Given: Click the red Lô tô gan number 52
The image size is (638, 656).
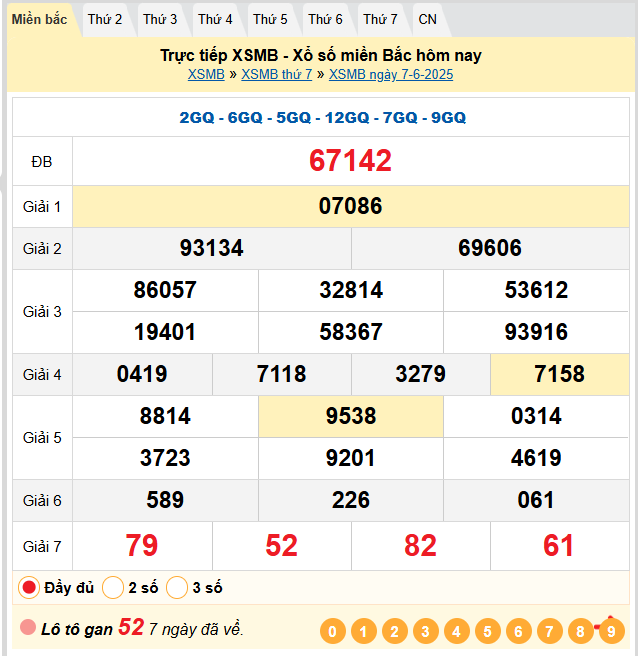Looking at the screenshot, I should click(131, 627).
